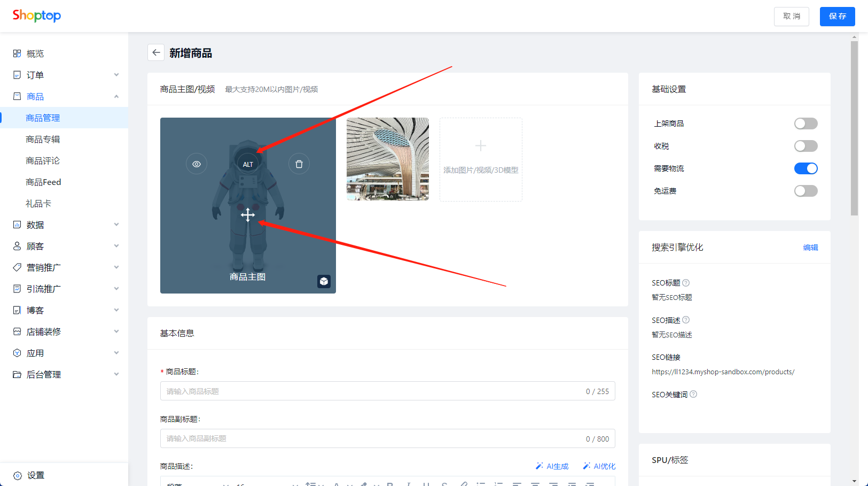Expand the 应用 sidebar section

coord(64,353)
